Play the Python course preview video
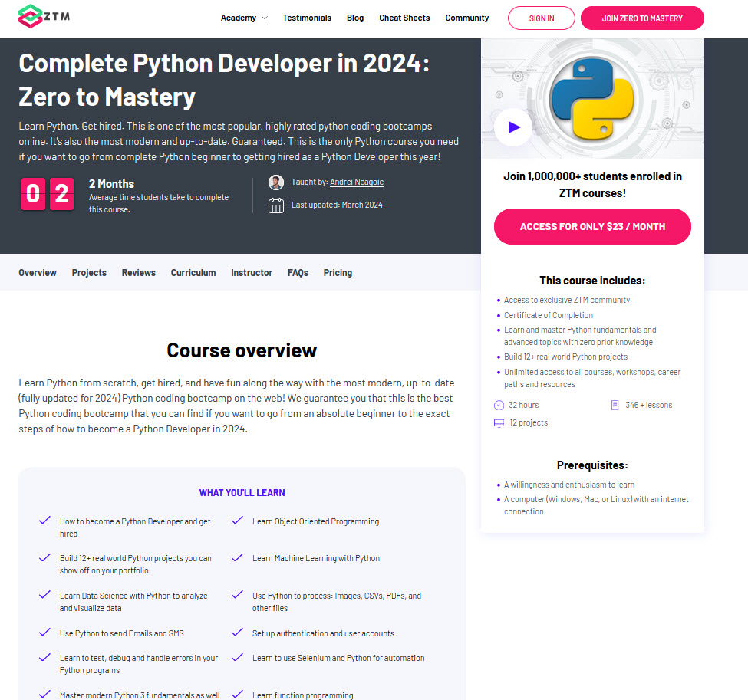Viewport: 748px width, 700px height. coord(513,127)
